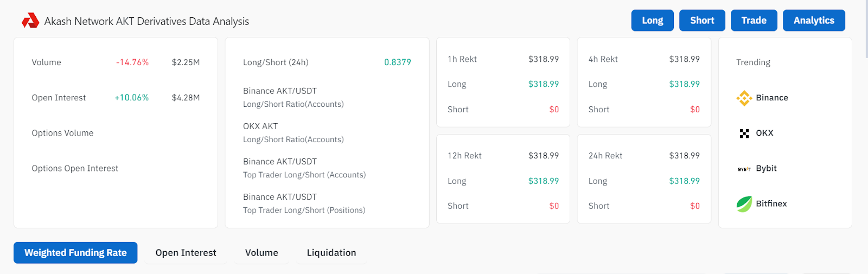Click the Long/Short (24h) ratio value 0.8379
The width and height of the screenshot is (868, 274).
click(x=397, y=62)
